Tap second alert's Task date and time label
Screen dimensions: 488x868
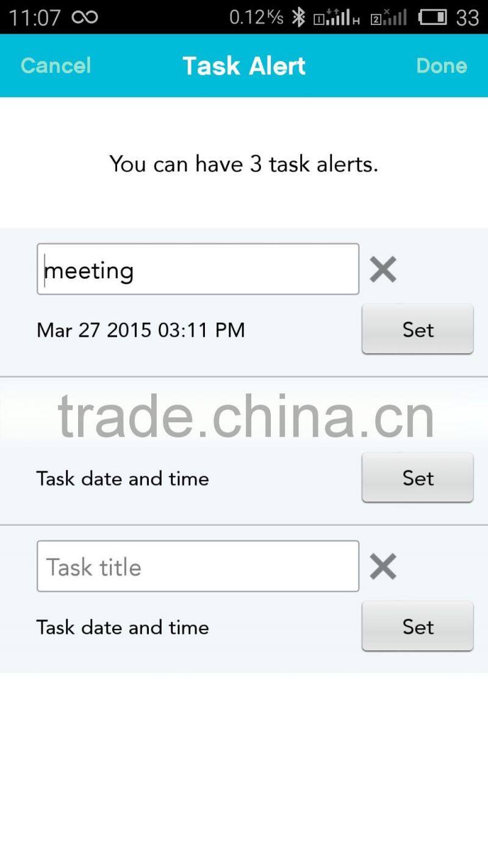coord(123,479)
